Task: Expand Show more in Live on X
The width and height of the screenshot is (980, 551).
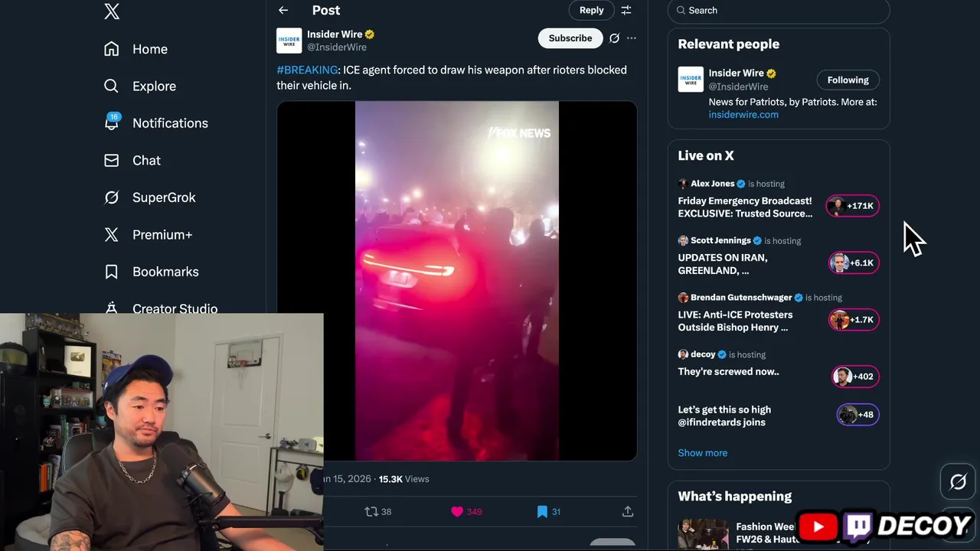Action: 702,452
